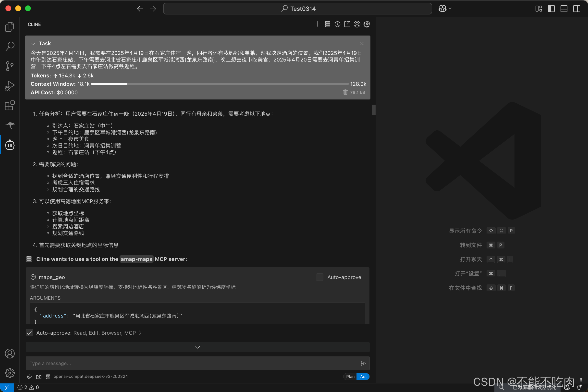This screenshot has height=392, width=588.
Task: Collapse the Task section chevron
Action: [x=33, y=44]
